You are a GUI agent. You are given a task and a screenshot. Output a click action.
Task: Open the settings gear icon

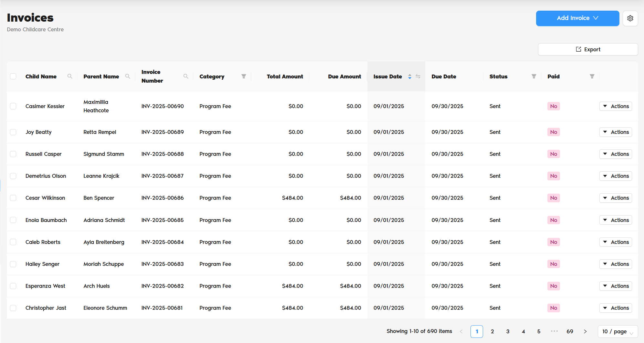coord(630,18)
